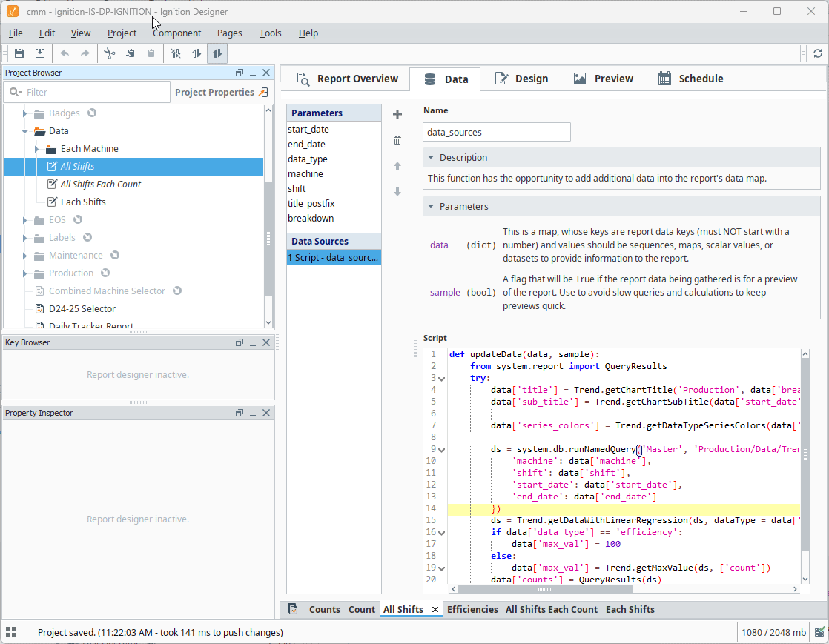Switch to the Schedule tab
This screenshot has width=829, height=644.
[x=690, y=79]
